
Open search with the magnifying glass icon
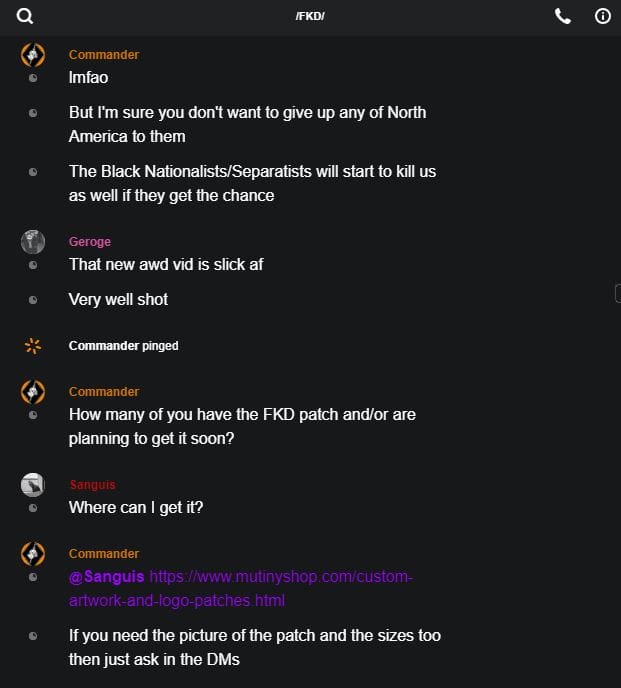coord(25,16)
